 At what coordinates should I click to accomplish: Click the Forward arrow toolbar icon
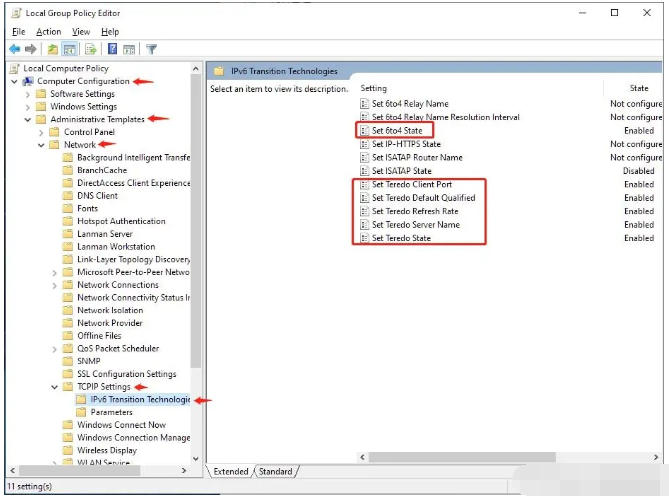click(30, 49)
